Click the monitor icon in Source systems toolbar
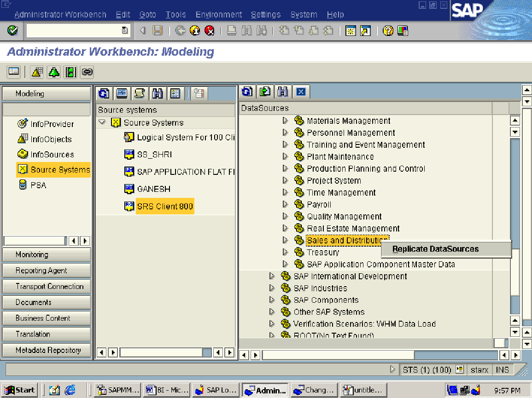Image resolution: width=532 pixels, height=398 pixels. click(x=122, y=93)
